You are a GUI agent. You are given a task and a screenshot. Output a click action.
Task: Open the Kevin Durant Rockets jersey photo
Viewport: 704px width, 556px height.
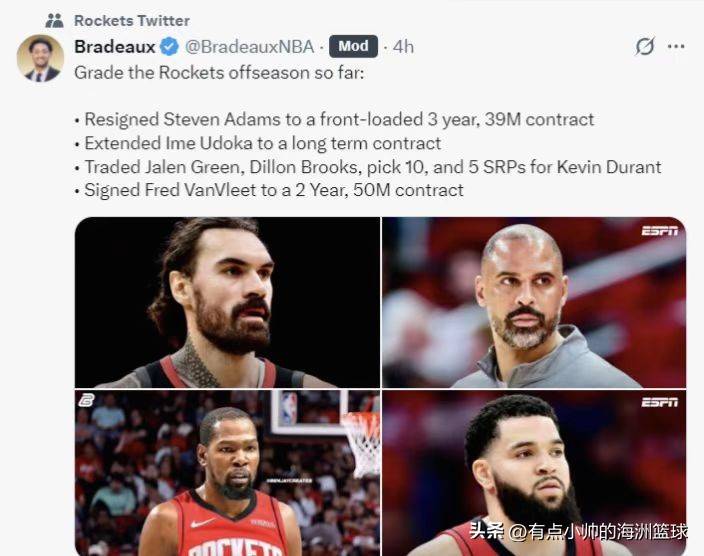[227, 473]
